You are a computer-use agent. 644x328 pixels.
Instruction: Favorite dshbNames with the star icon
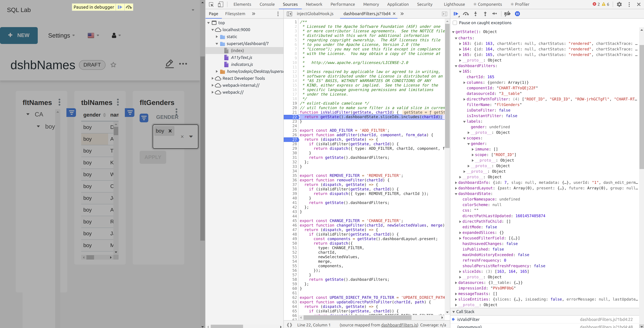pos(113,65)
